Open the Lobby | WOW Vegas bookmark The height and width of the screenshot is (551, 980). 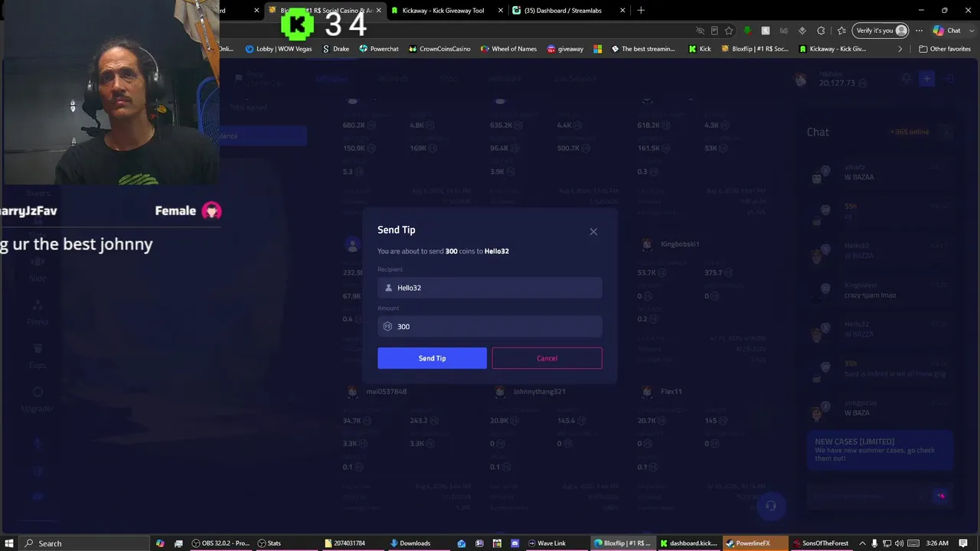(279, 49)
